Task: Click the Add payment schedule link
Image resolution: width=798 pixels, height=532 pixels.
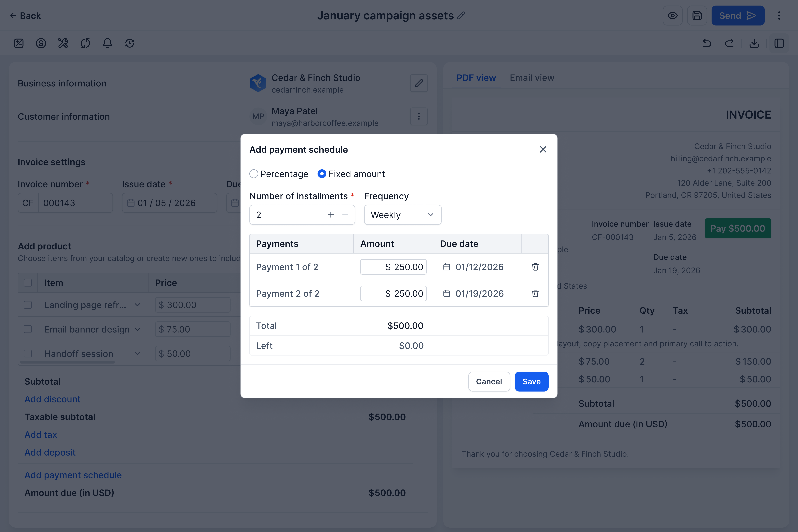Action: pyautogui.click(x=73, y=475)
